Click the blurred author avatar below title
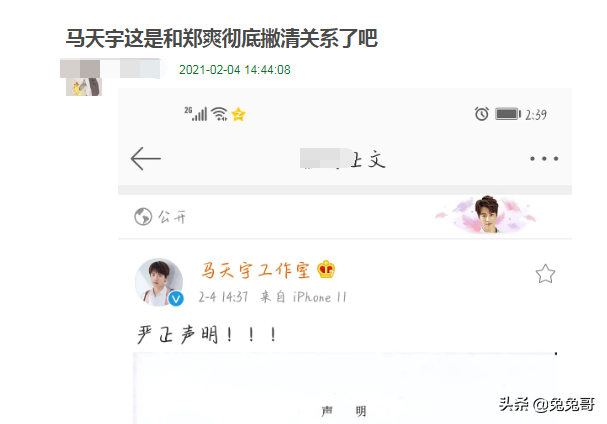 [84, 87]
